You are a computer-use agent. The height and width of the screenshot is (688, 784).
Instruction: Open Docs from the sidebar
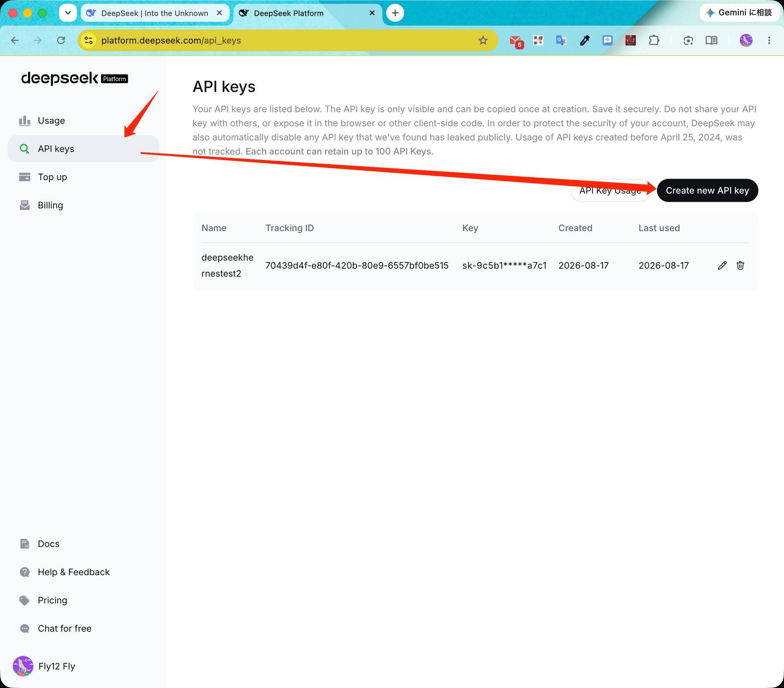click(x=83, y=544)
